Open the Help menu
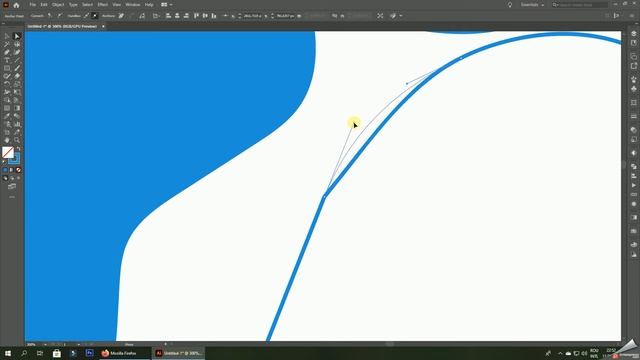 tap(149, 5)
